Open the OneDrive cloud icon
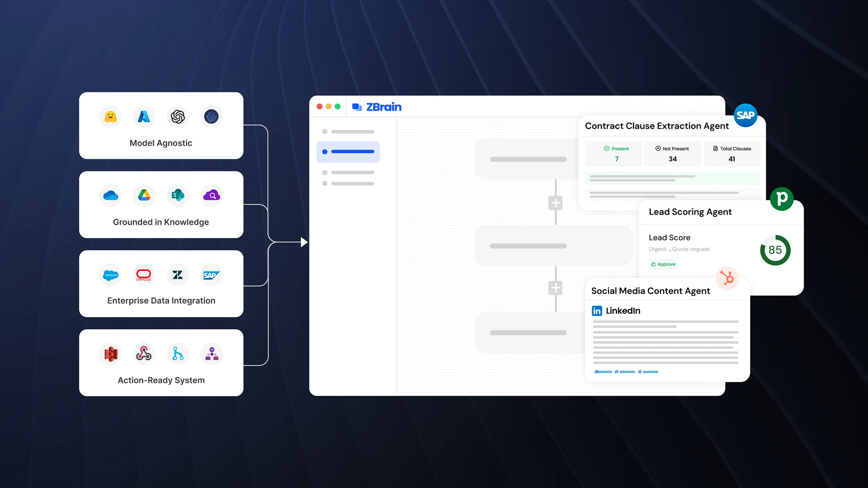Screen dimensions: 868x488 point(110,196)
